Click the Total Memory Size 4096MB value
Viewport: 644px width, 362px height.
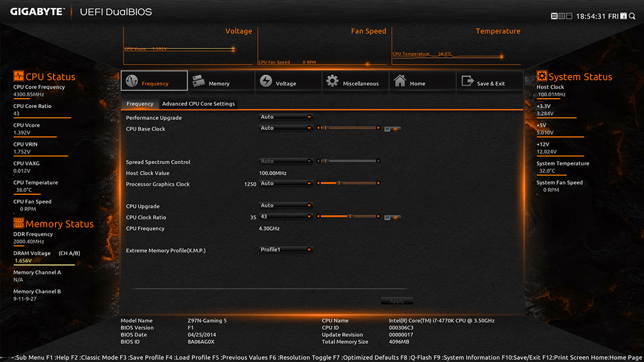click(x=399, y=341)
